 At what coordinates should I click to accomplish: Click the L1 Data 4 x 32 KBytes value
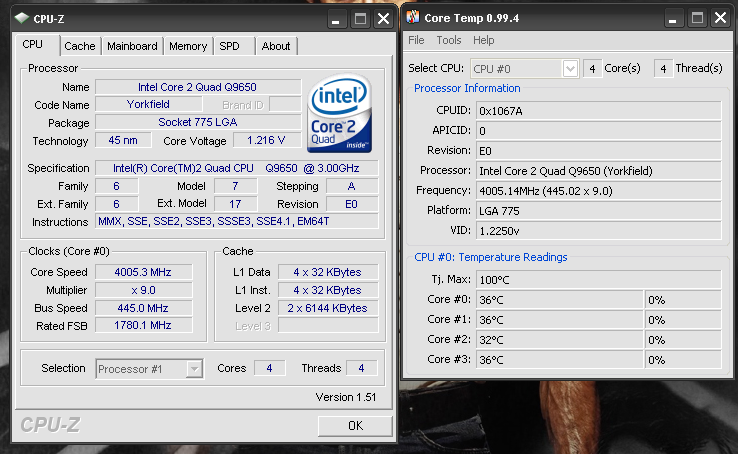coord(328,272)
